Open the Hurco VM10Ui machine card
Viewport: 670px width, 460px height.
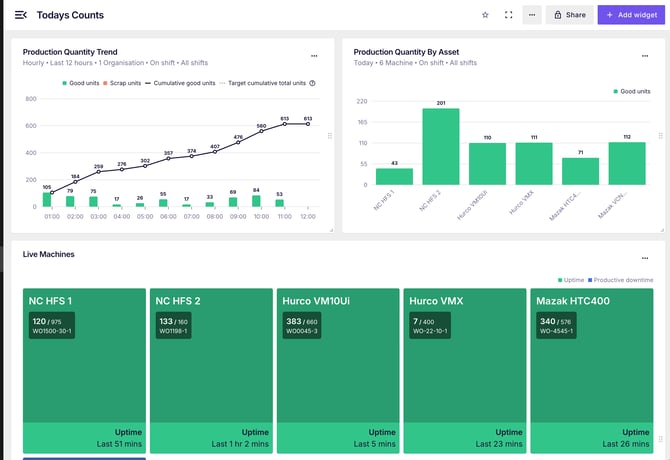338,371
